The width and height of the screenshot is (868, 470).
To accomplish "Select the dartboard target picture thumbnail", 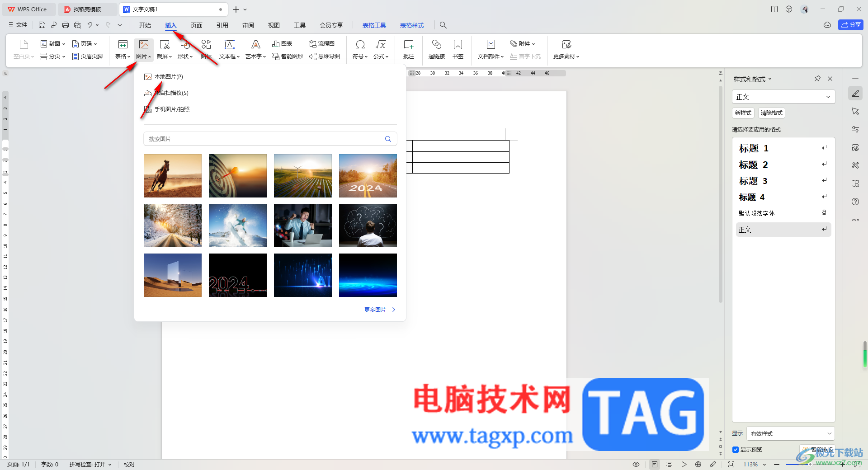I will click(x=238, y=176).
